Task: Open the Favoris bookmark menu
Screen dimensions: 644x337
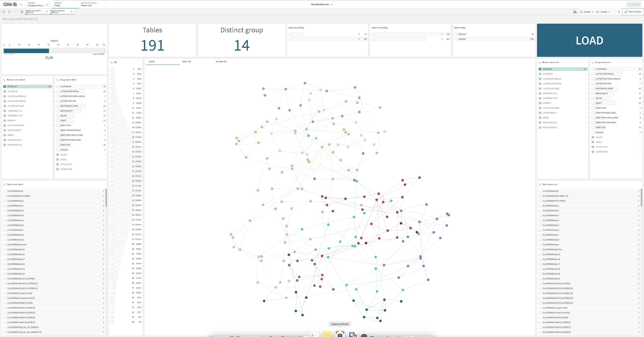Action: [x=587, y=12]
